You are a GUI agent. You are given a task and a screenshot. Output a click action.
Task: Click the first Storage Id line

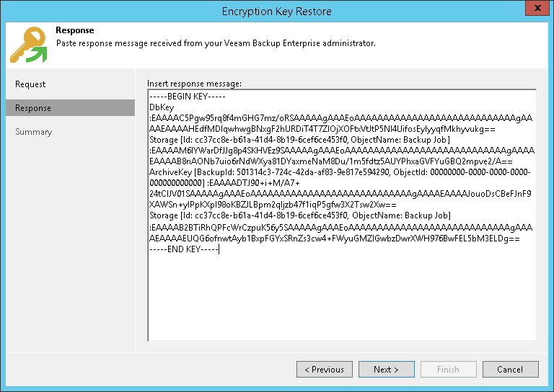point(299,139)
